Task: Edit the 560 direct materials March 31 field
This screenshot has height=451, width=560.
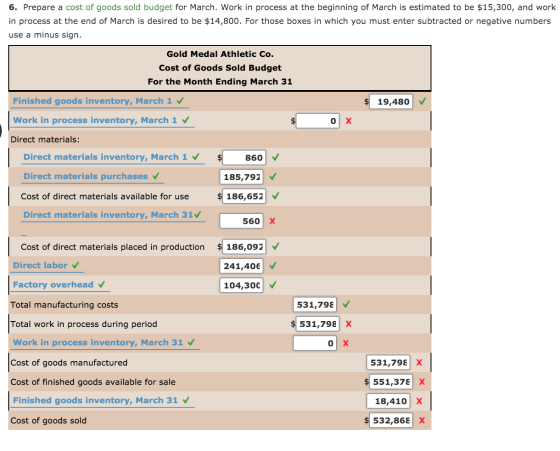Action: 241,221
